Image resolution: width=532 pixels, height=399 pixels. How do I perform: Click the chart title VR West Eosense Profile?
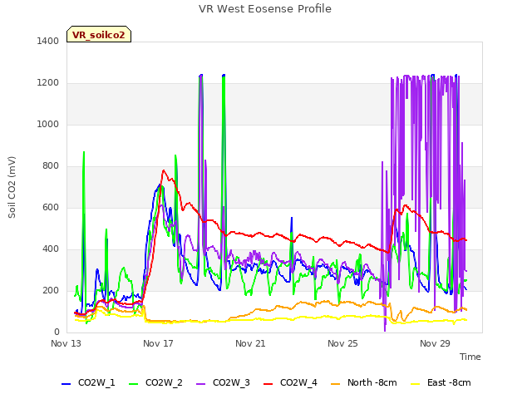pyautogui.click(x=265, y=9)
